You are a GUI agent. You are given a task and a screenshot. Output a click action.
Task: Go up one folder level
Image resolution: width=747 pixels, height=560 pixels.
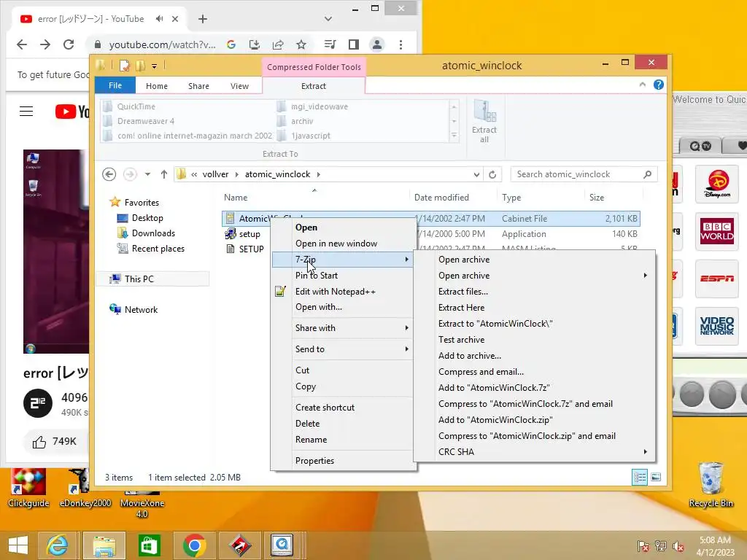[x=164, y=174]
